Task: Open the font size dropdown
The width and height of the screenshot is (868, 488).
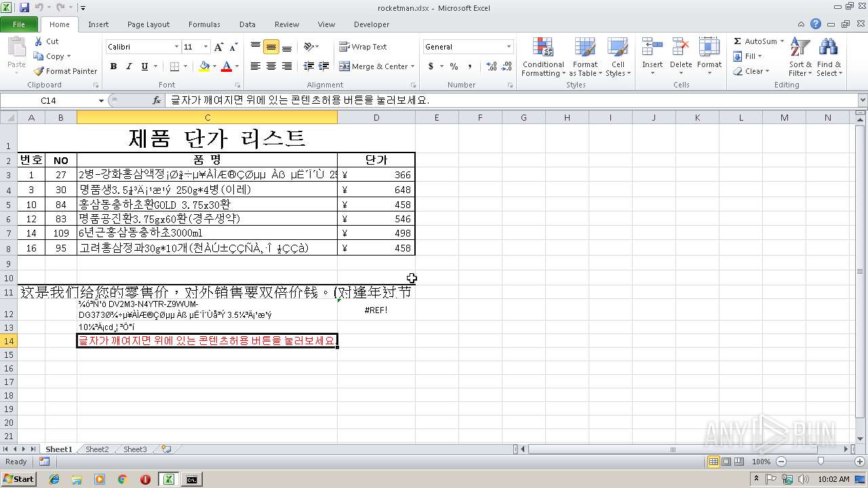Action: [x=205, y=47]
